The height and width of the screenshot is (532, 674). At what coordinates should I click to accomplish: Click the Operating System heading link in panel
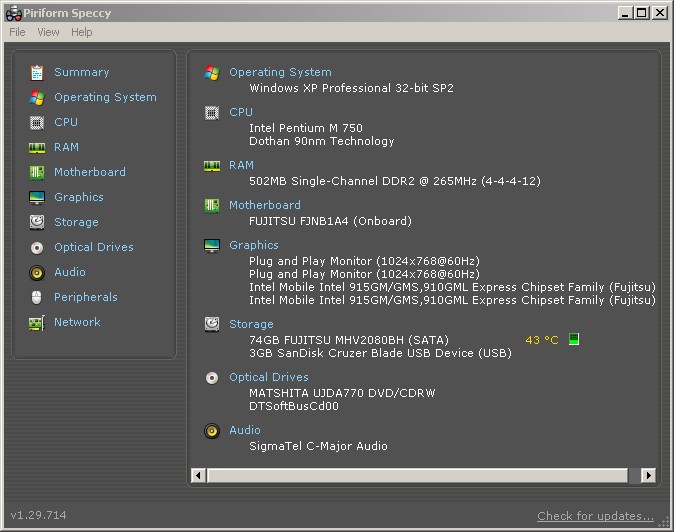pos(280,72)
